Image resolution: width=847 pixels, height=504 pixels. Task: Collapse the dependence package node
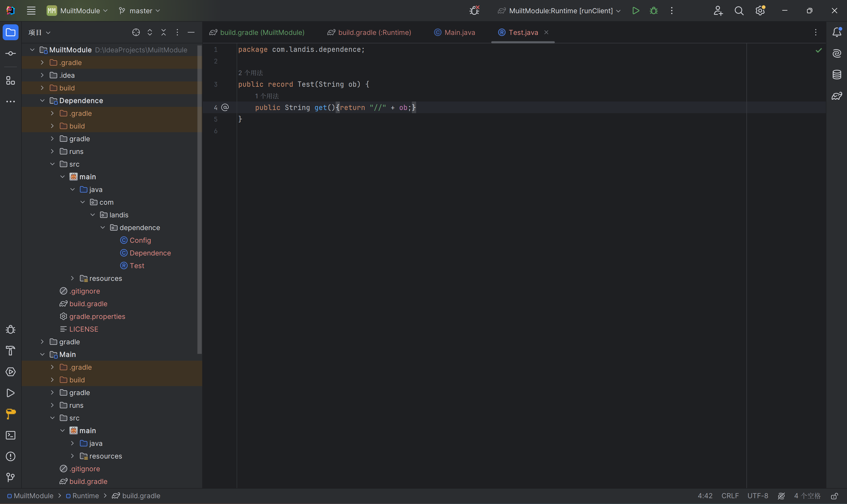[x=103, y=228]
